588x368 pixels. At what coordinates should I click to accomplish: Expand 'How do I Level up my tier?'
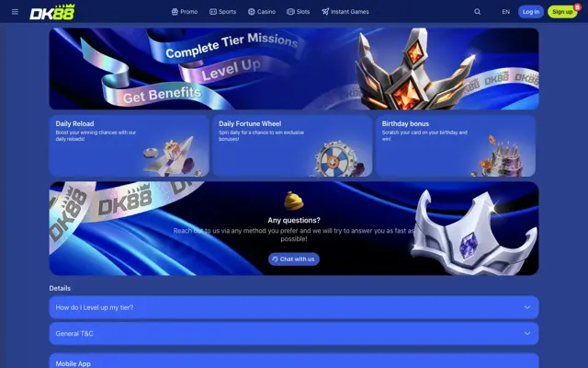[294, 307]
